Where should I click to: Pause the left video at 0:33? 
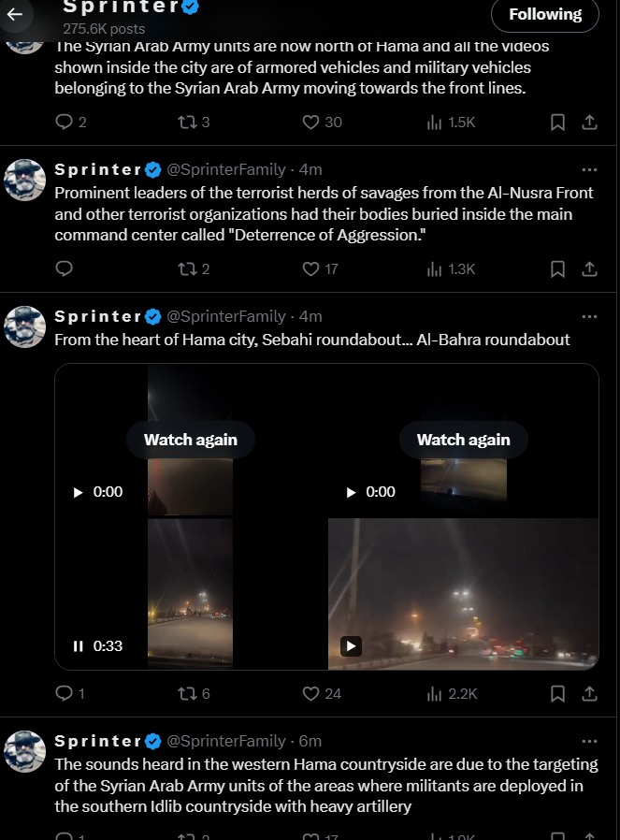pos(79,645)
